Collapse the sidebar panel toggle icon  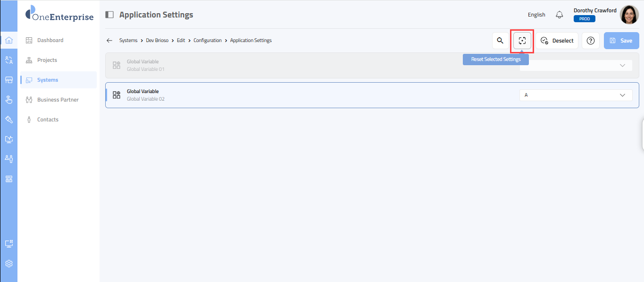coord(109,15)
